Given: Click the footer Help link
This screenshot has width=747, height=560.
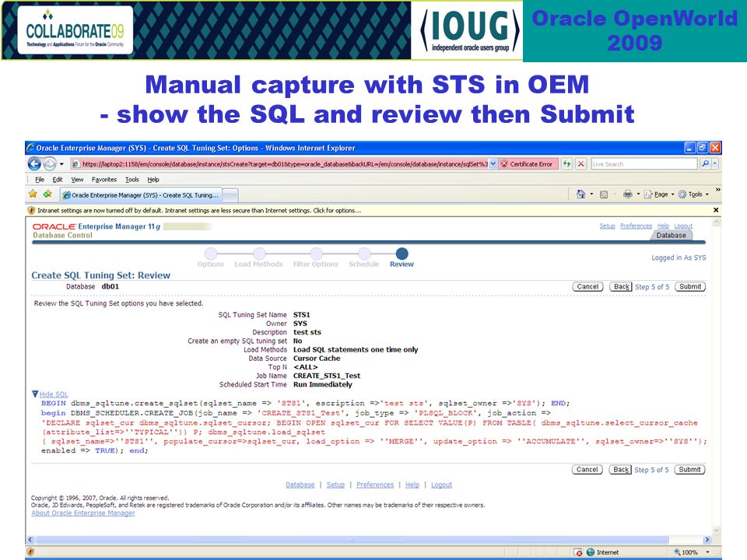Looking at the screenshot, I should tap(412, 485).
